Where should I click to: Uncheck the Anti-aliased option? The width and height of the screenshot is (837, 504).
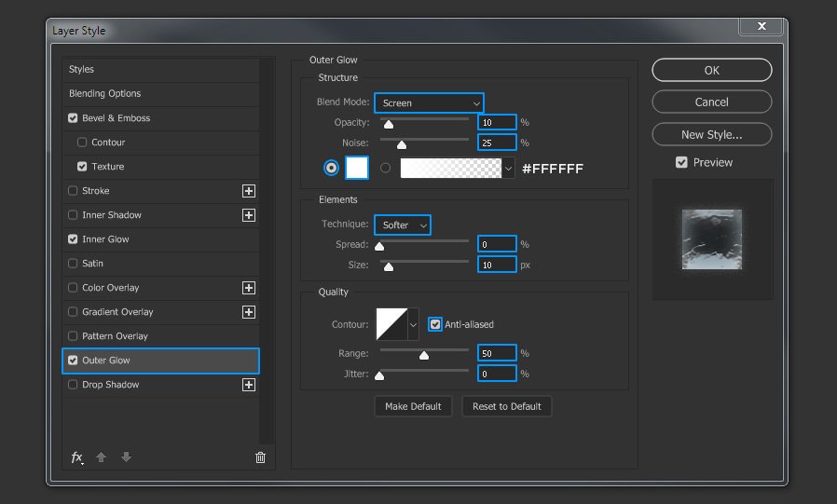pos(435,324)
